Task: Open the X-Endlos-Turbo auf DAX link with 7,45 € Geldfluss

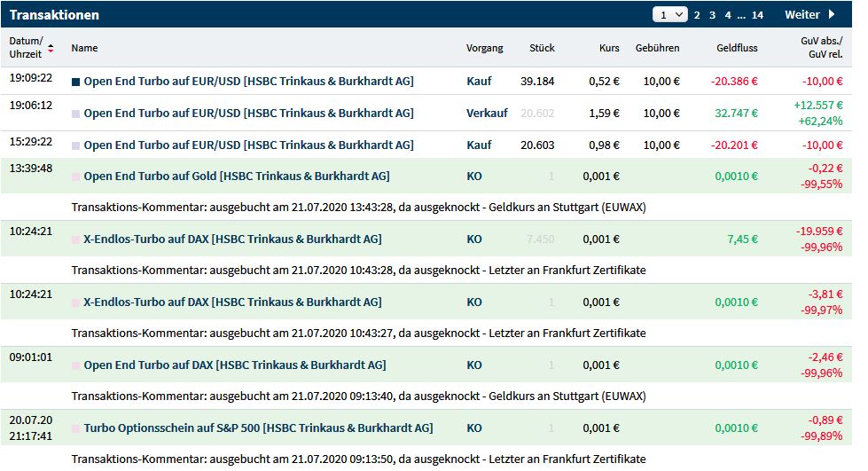Action: pos(232,239)
